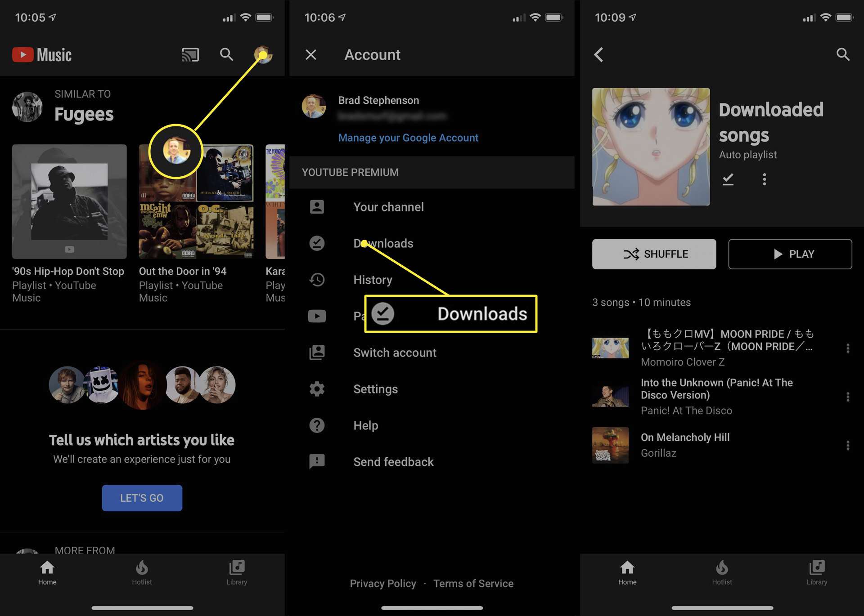
Task: Tap the Fugees heading
Action: pos(84,114)
